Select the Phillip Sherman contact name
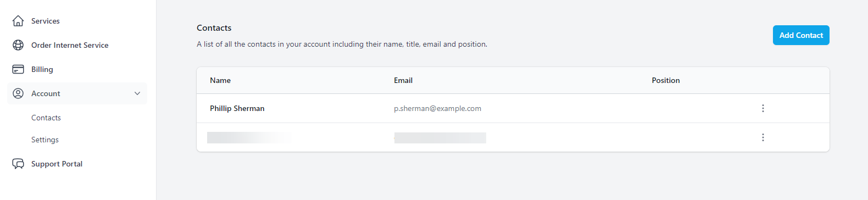 [237, 108]
